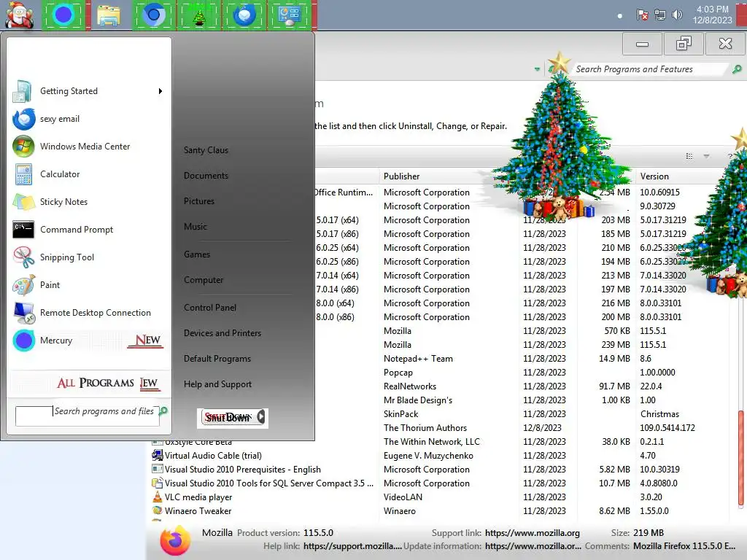This screenshot has width=747, height=560.
Task: Launch Paint from start menu
Action: tap(23, 285)
